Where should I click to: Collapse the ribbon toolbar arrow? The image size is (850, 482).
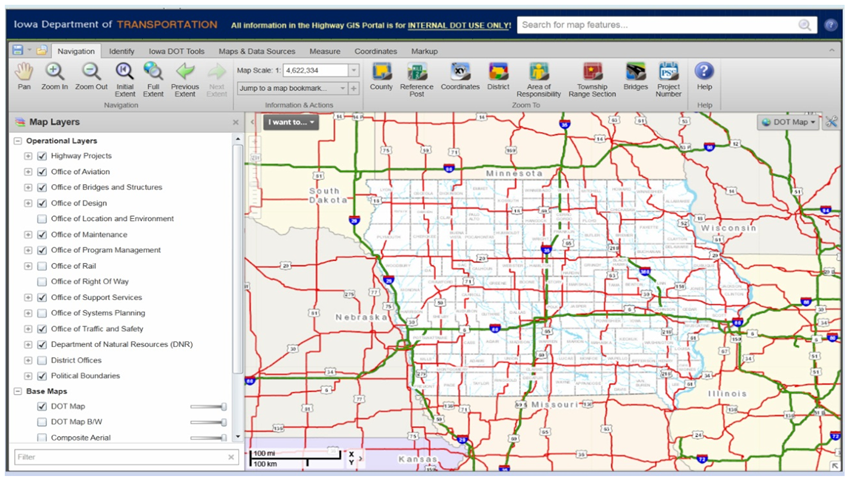(x=832, y=50)
